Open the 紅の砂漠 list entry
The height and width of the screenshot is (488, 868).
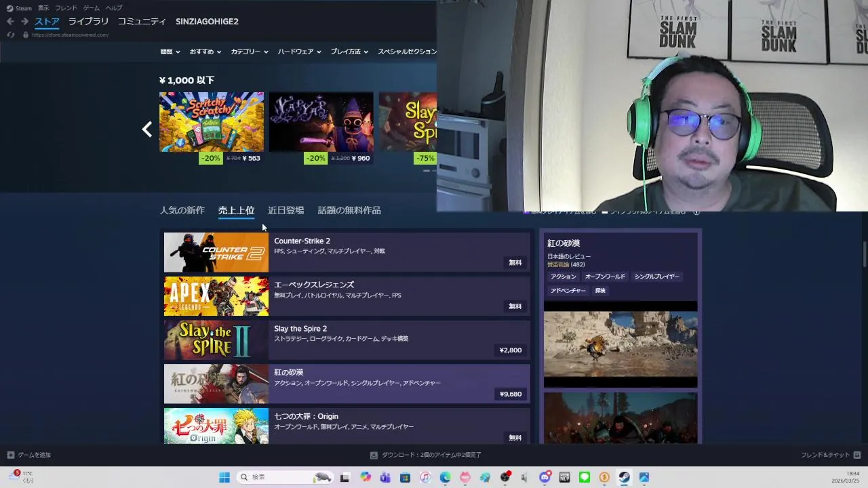pos(347,384)
